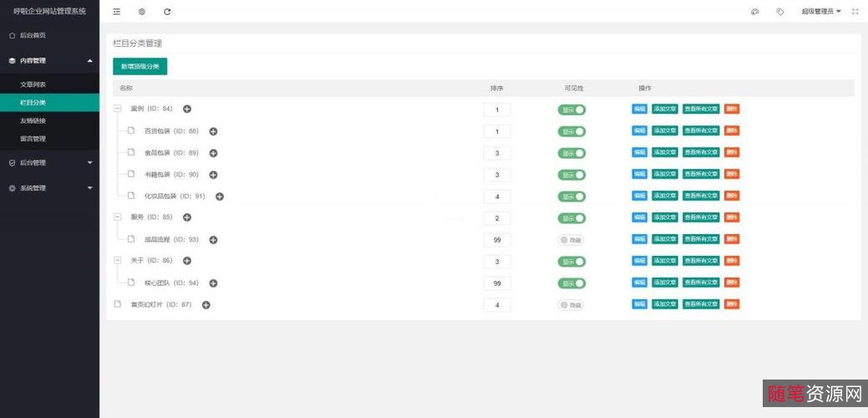Expand the 后台管理 sidebar menu

pyautogui.click(x=49, y=163)
